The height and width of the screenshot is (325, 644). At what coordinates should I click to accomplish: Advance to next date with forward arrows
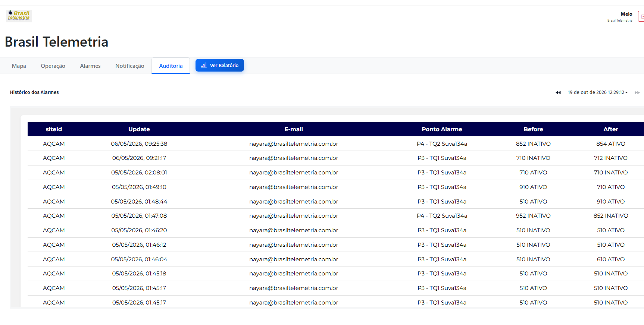click(x=637, y=92)
